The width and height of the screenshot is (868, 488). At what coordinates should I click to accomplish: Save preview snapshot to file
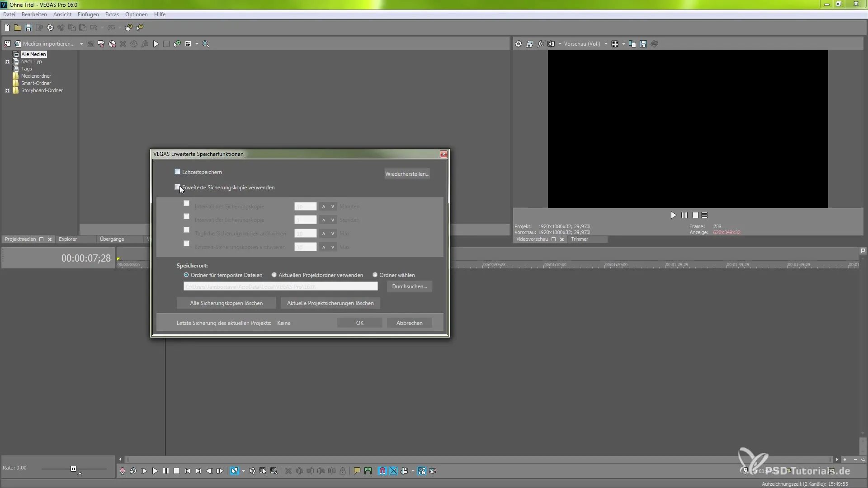643,44
